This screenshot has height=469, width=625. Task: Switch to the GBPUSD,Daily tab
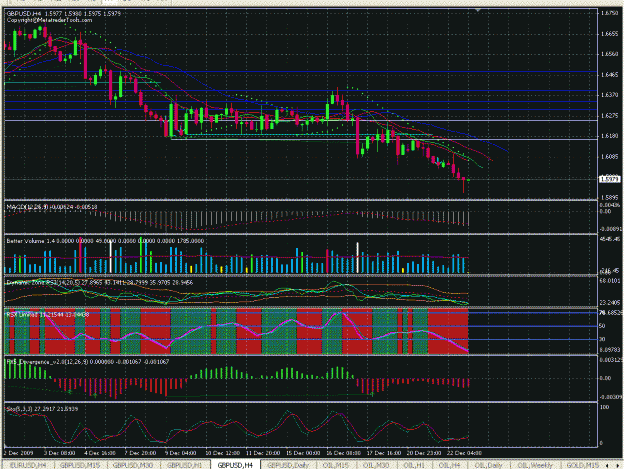click(x=288, y=465)
